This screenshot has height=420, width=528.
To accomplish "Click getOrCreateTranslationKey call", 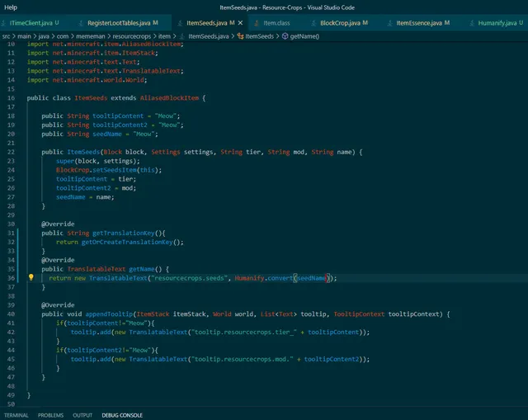I will tap(127, 242).
